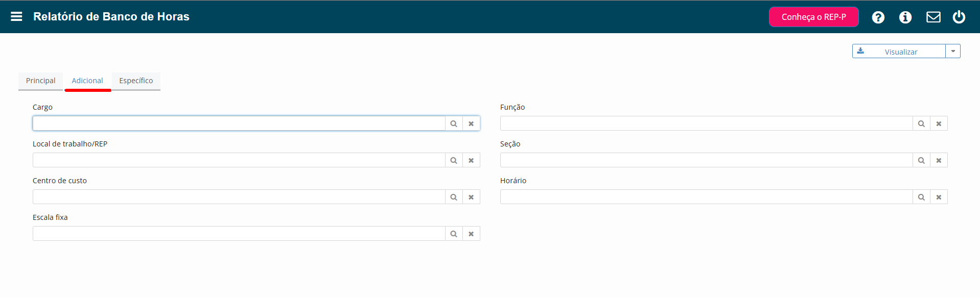Click the Conheça o REP-P button
This screenshot has height=298, width=980.
(x=813, y=17)
